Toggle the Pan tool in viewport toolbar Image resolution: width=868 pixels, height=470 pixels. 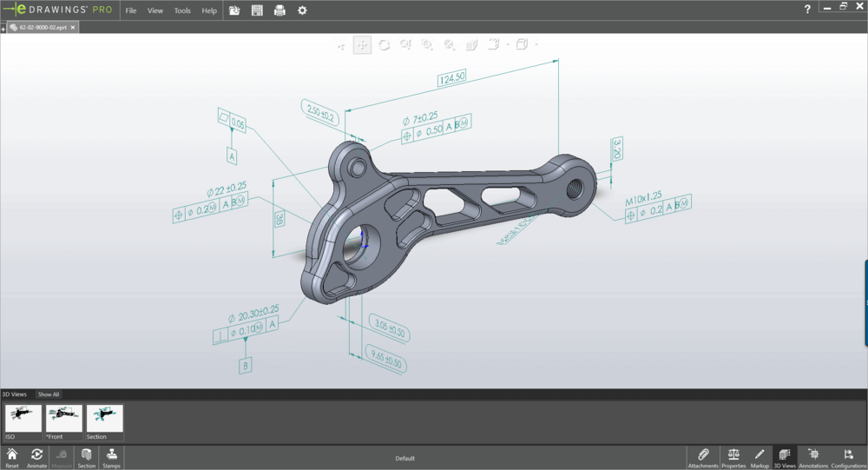point(362,45)
